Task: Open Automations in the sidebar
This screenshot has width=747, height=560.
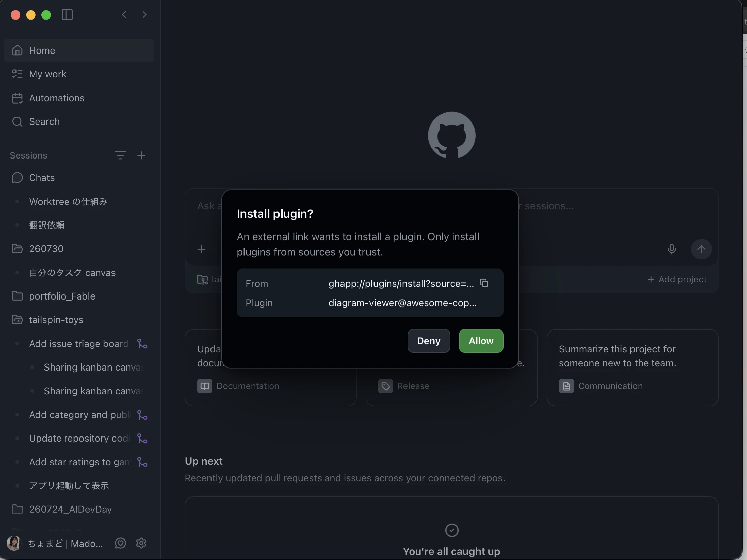Action: point(79,98)
